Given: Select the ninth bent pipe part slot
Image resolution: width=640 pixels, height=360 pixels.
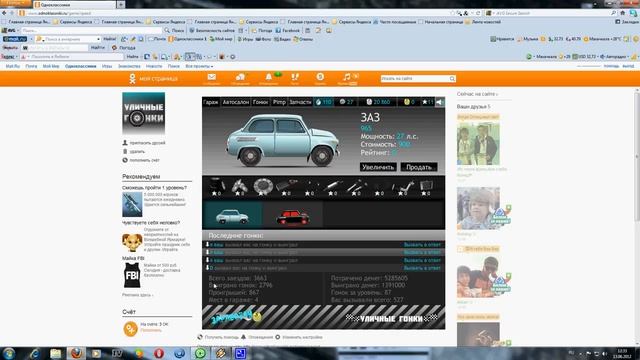Looking at the screenshot, I should click(x=403, y=187).
